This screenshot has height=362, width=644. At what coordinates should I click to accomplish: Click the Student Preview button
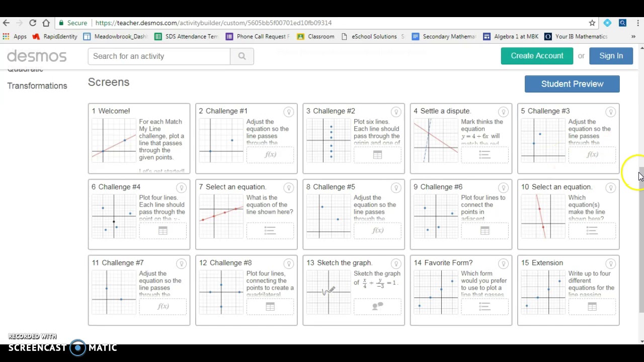(x=572, y=84)
